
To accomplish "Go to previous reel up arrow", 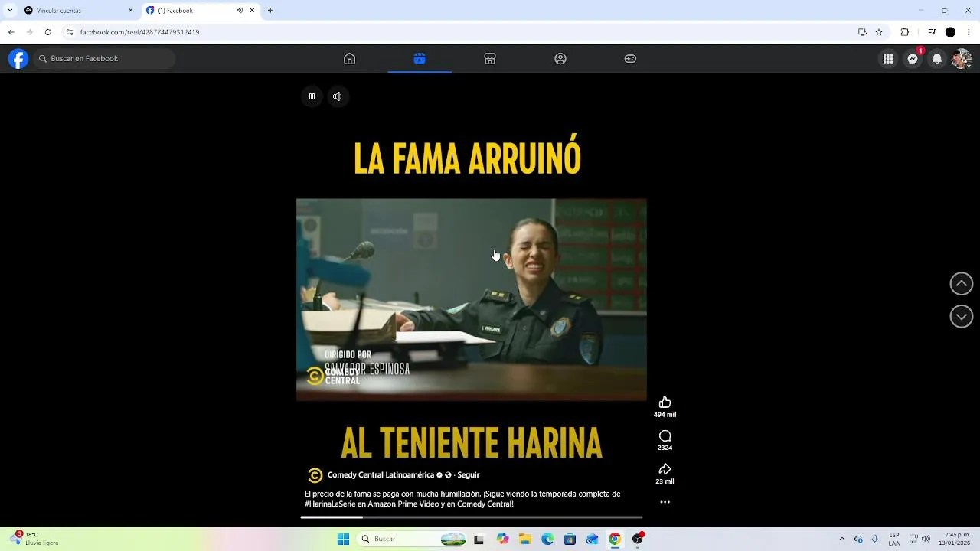I will click(x=962, y=284).
